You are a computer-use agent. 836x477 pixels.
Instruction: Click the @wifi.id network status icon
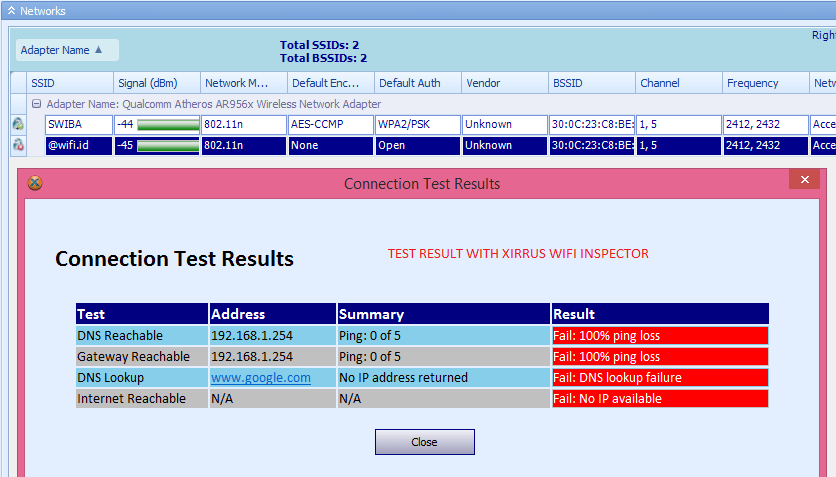click(x=18, y=145)
